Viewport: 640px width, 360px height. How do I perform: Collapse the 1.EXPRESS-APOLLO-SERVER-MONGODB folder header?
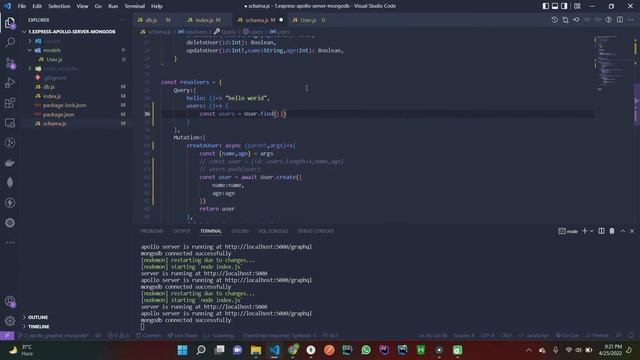(76, 31)
